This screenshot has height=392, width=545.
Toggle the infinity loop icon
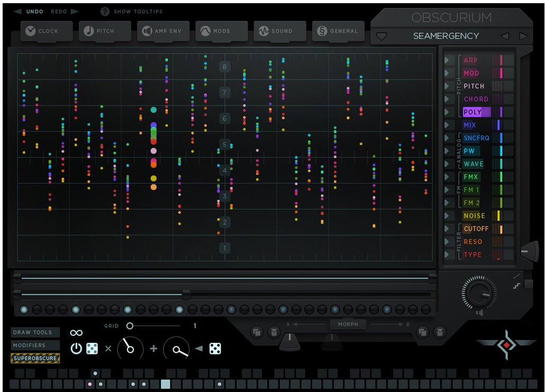(x=76, y=333)
